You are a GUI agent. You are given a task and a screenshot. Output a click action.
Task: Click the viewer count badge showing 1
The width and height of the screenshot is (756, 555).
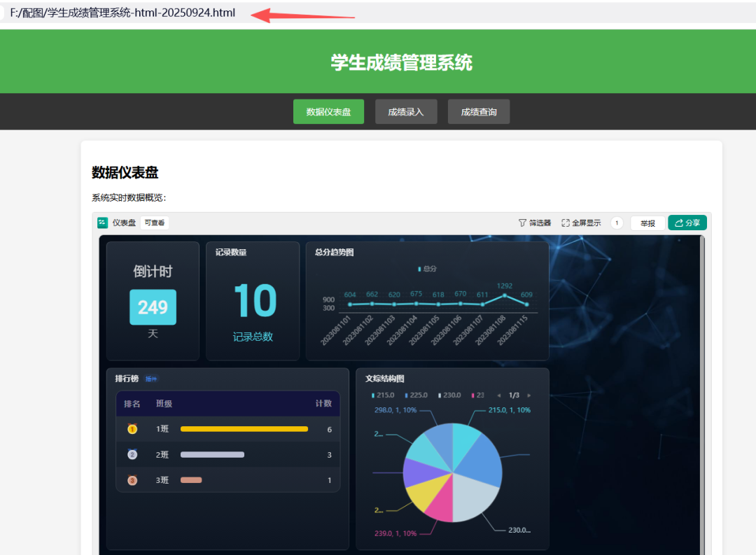click(617, 223)
